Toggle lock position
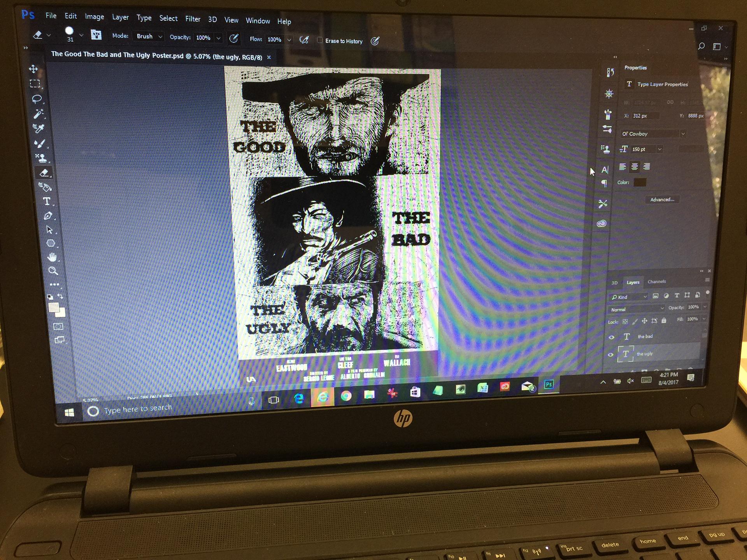The height and width of the screenshot is (560, 747). point(644,321)
